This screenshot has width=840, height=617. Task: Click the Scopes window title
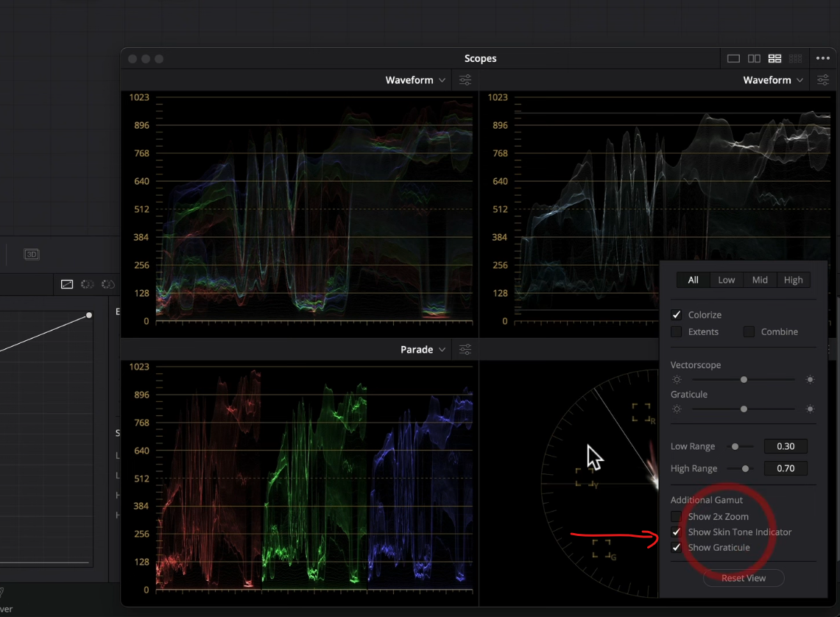click(x=481, y=58)
